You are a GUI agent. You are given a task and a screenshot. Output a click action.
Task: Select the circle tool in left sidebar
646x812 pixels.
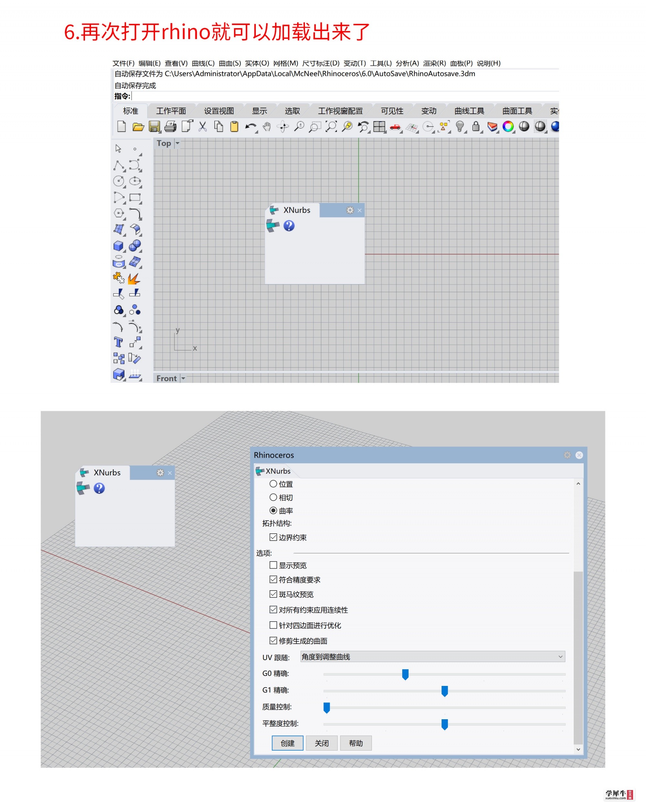click(x=119, y=181)
